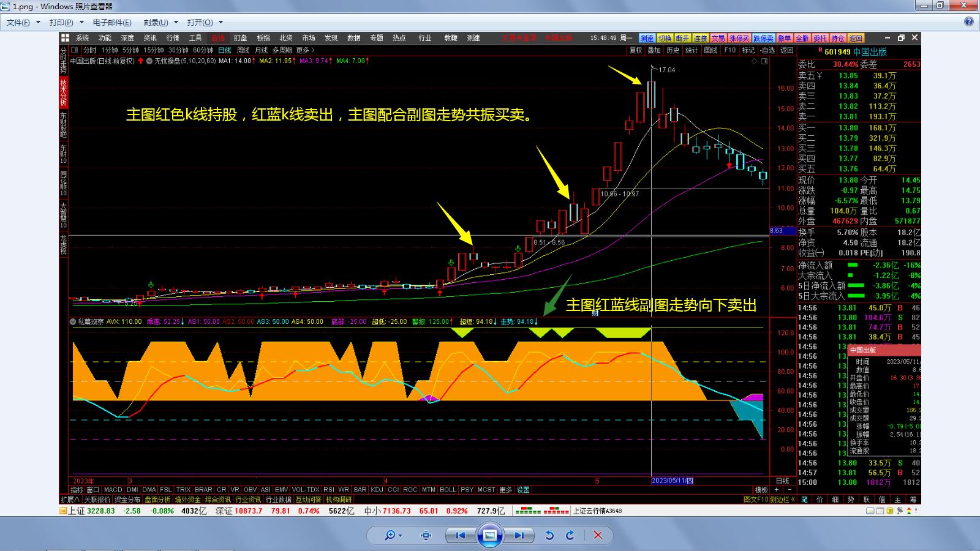Delete the photo with the red X

598,535
